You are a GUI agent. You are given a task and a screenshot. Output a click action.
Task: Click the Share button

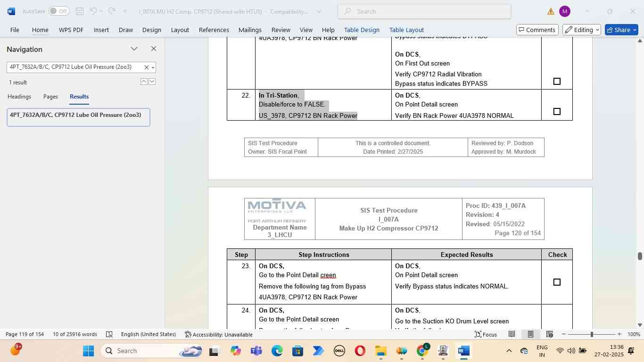621,30
